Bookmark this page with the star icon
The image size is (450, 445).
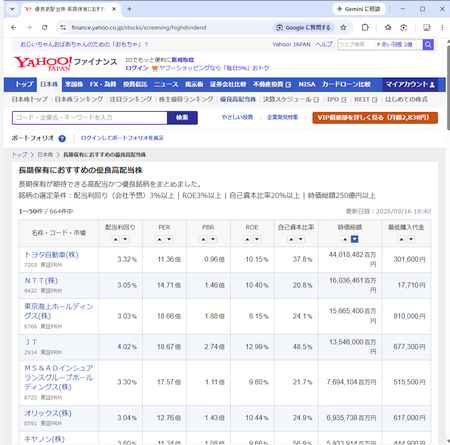pyautogui.click(x=343, y=28)
